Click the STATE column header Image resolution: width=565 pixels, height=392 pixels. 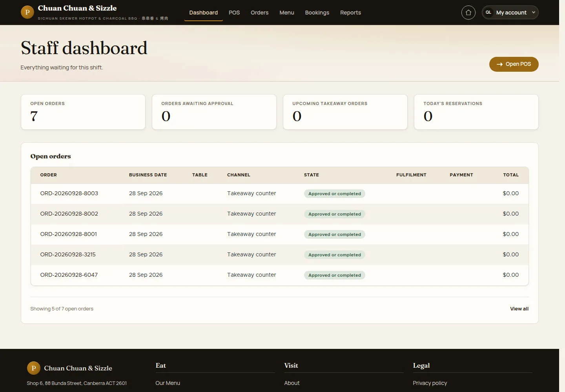point(312,175)
